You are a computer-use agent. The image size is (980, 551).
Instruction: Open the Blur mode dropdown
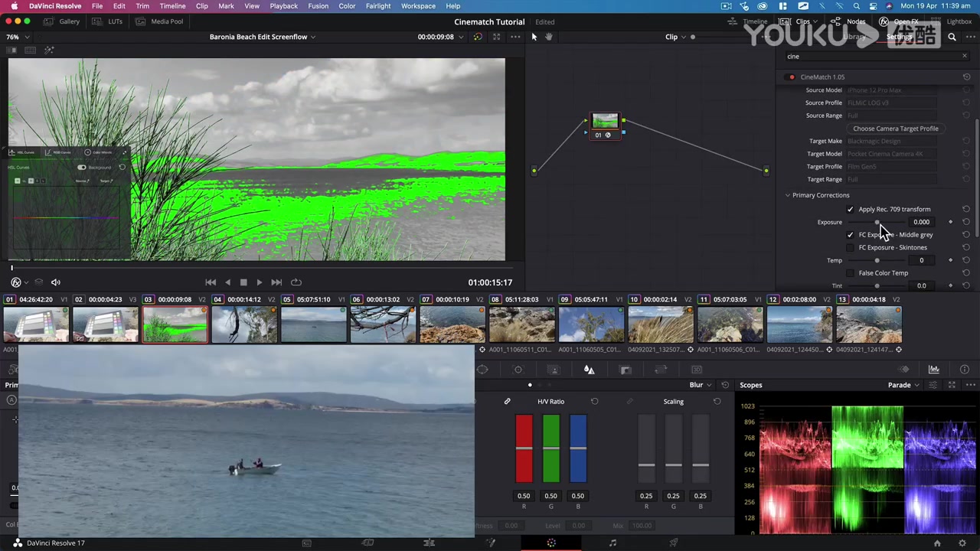click(x=701, y=385)
